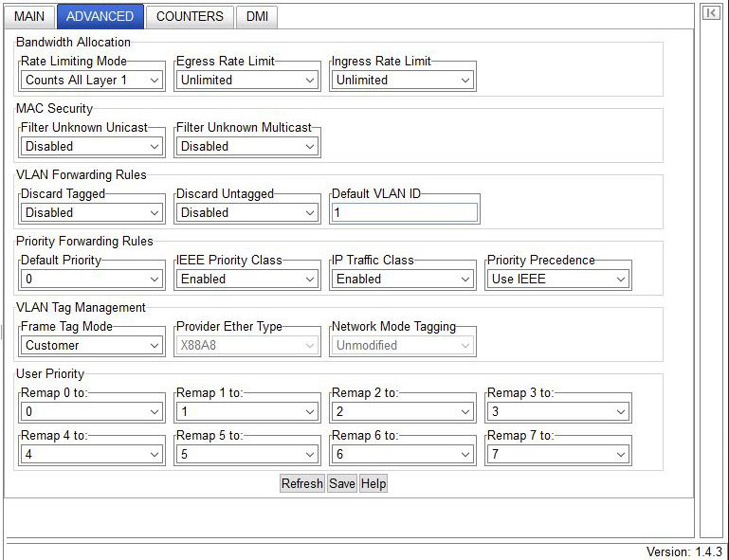Viewport: 729px width, 560px height.
Task: Open the Priority Precedence dropdown
Action: [558, 280]
